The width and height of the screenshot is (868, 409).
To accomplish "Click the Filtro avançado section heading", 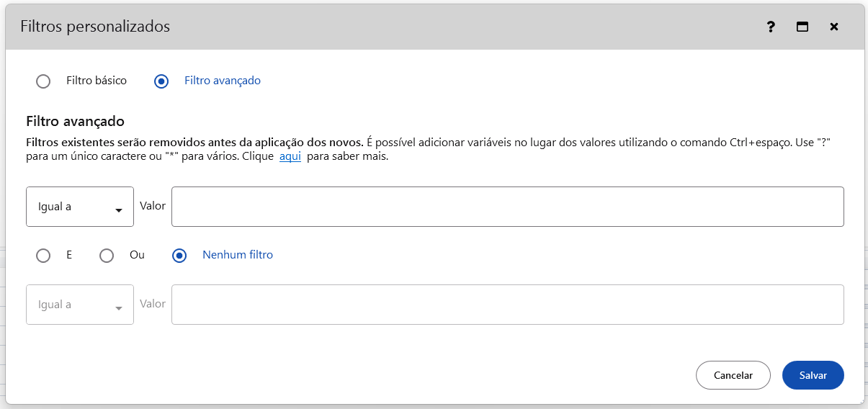I will coord(75,121).
